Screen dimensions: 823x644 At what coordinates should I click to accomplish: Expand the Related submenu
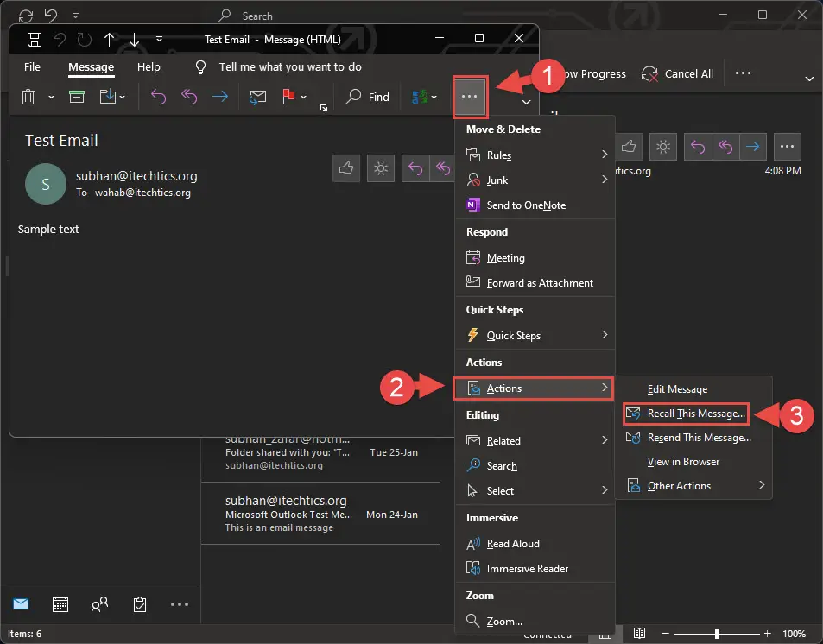[x=535, y=441]
